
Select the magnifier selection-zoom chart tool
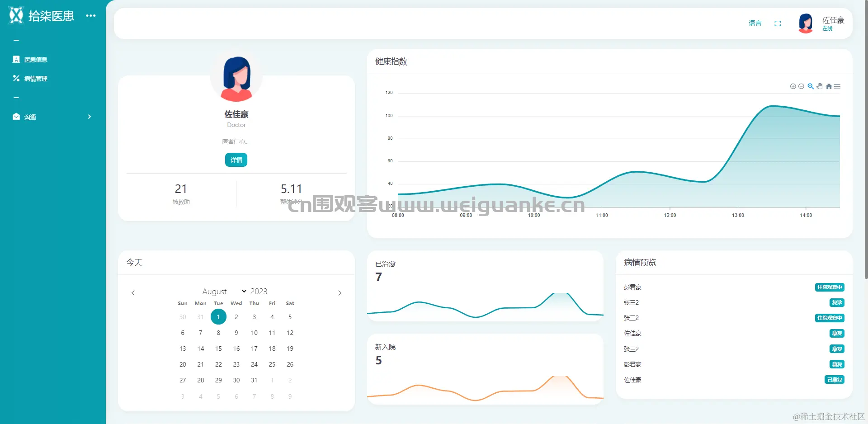point(811,86)
